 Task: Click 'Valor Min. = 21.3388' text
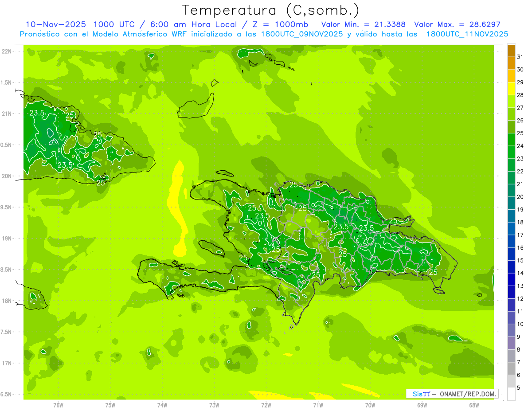click(363, 24)
